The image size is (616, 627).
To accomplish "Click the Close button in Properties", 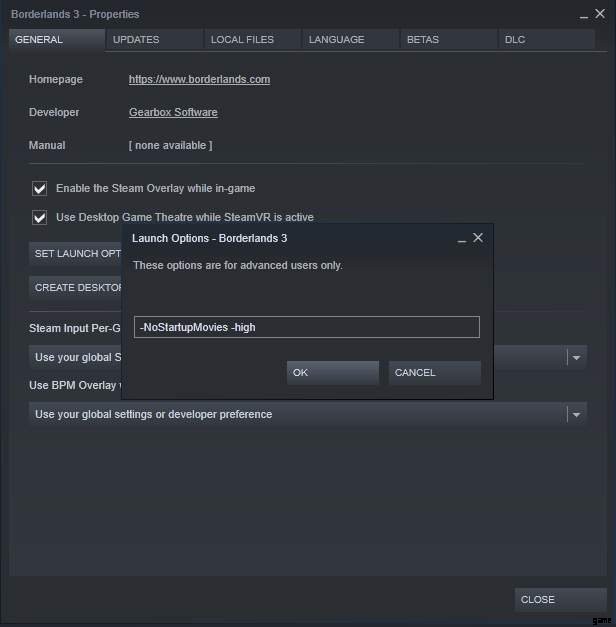I will [560, 599].
